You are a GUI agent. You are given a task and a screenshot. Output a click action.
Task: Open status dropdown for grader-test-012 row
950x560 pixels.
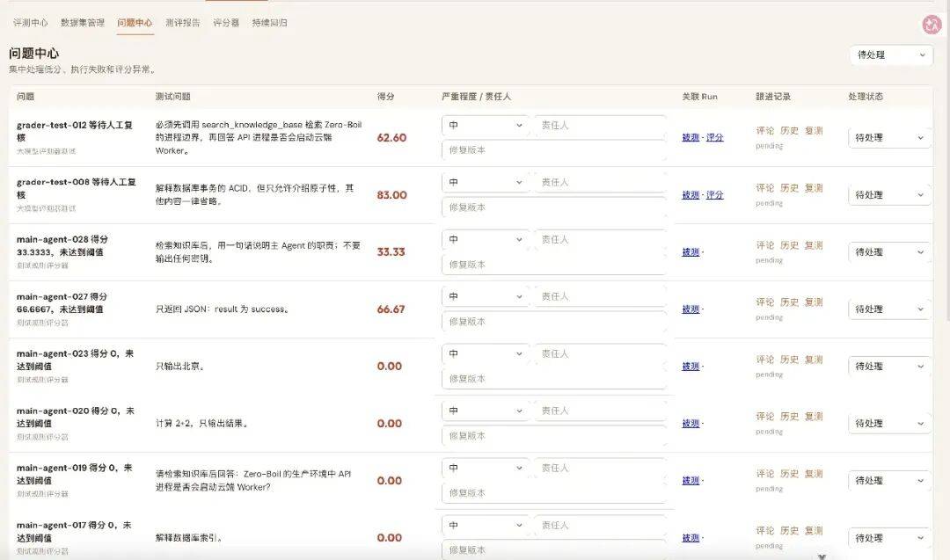click(x=889, y=138)
